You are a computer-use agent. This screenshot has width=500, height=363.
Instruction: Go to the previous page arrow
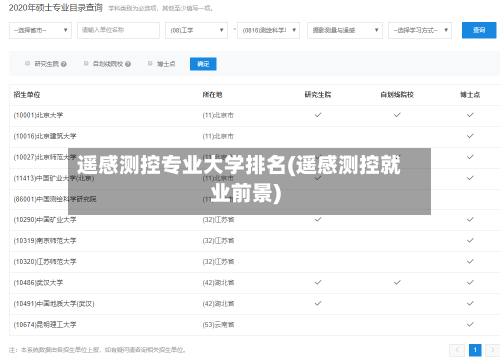[457, 350]
